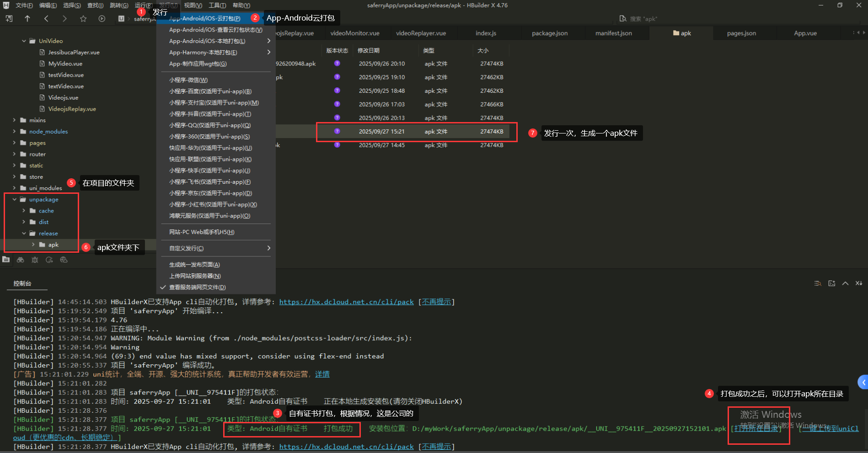Click the 打开所在目录 link

(x=756, y=429)
